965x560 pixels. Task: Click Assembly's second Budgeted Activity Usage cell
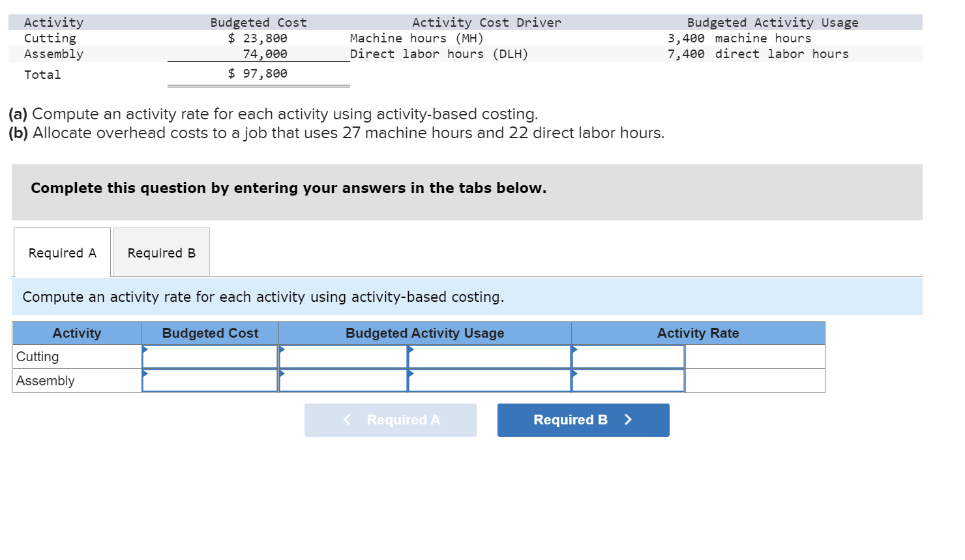(x=489, y=380)
